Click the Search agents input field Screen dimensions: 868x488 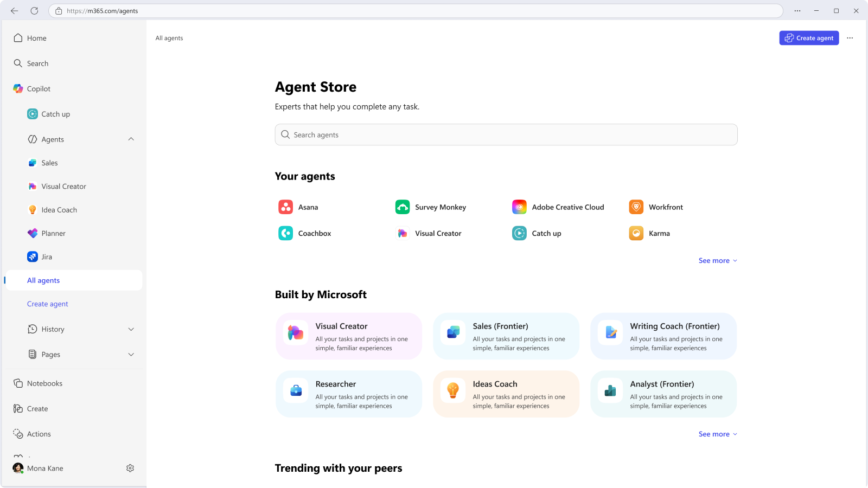coord(506,135)
